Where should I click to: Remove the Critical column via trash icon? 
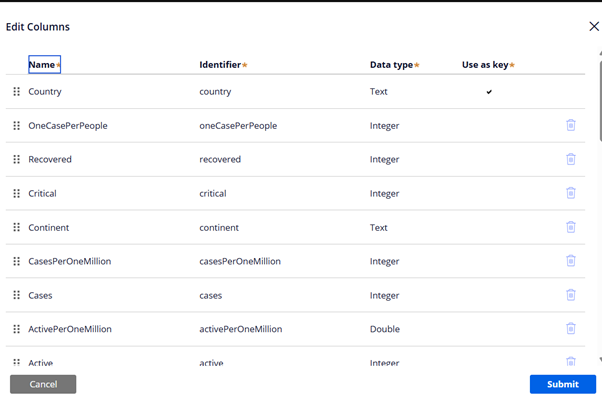[571, 193]
